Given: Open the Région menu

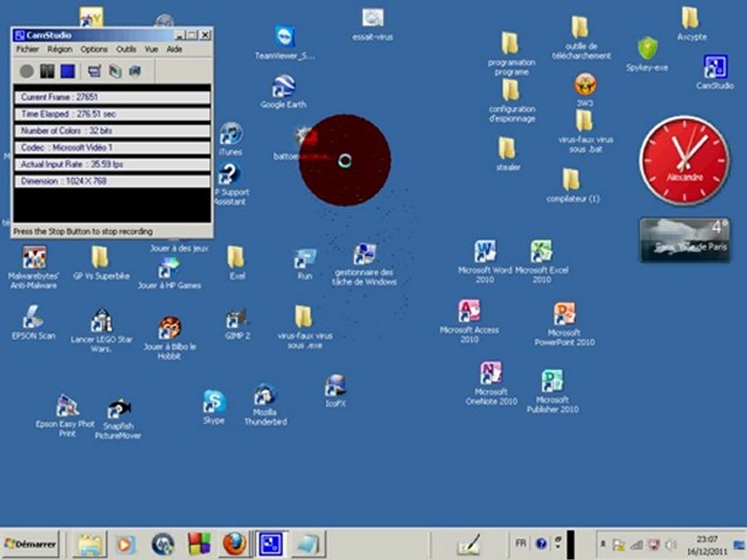Looking at the screenshot, I should tap(60, 49).
